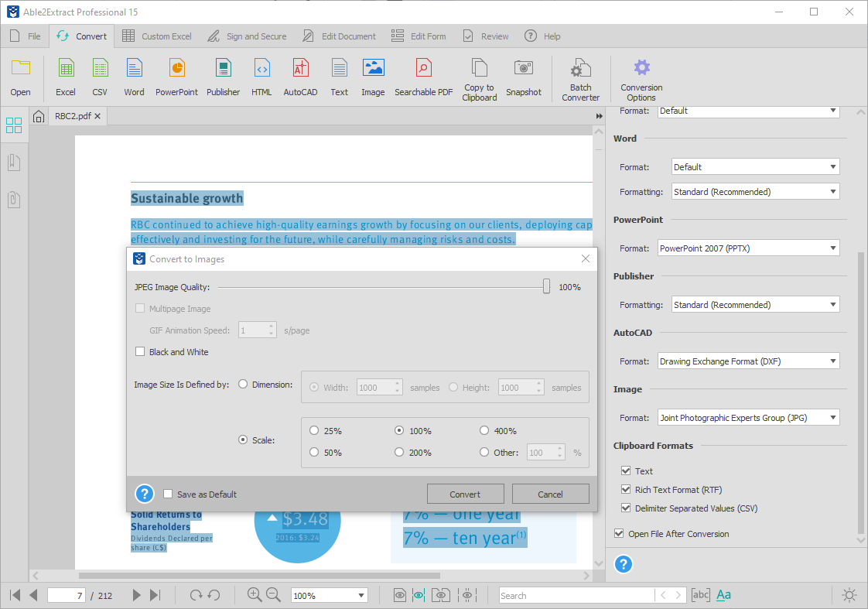This screenshot has width=868, height=609.
Task: Open help in Convert to Images dialog
Action: (x=145, y=494)
